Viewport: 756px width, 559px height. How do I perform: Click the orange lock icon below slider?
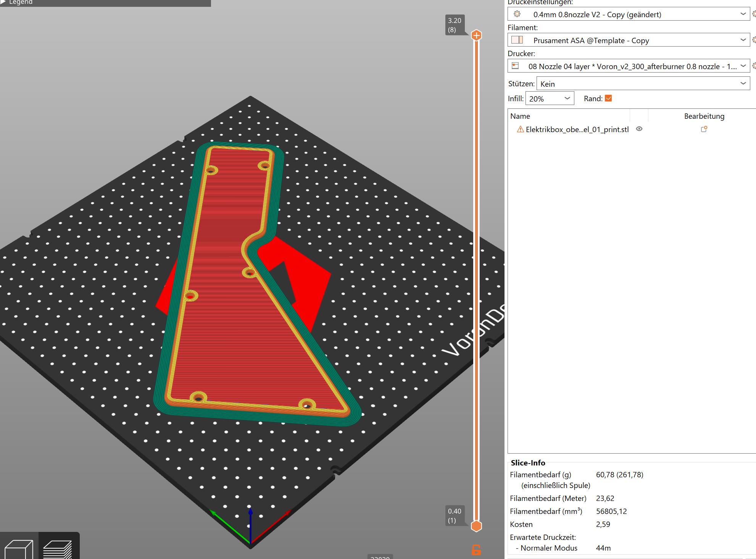pos(476,550)
